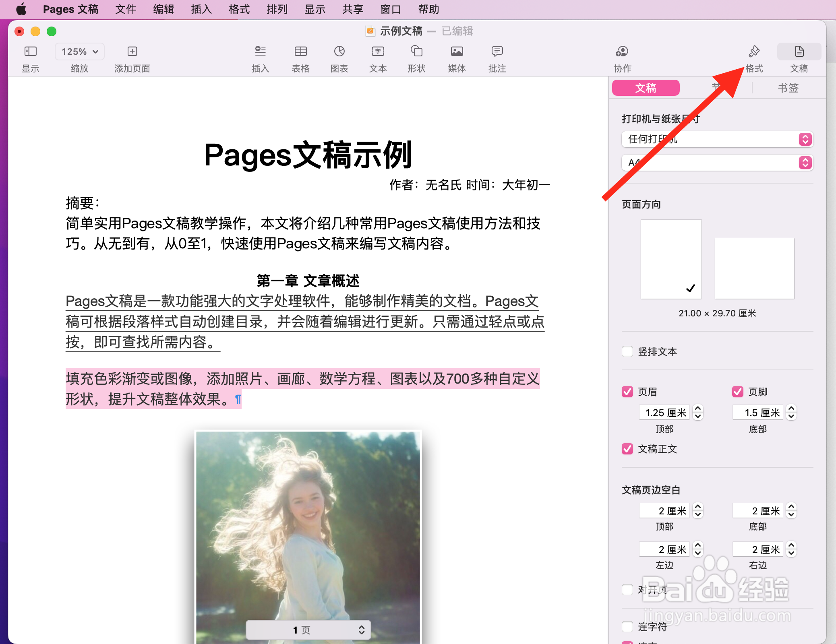Click the author line 作者：无名氏

point(425,185)
